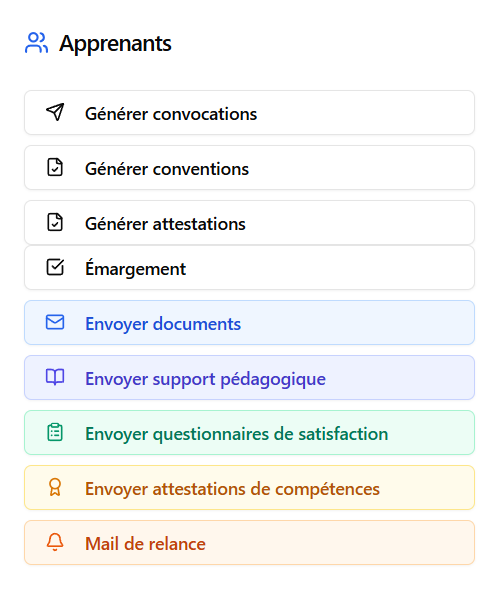Click the bell icon for Mail de relance
The width and height of the screenshot is (500, 589).
point(55,542)
